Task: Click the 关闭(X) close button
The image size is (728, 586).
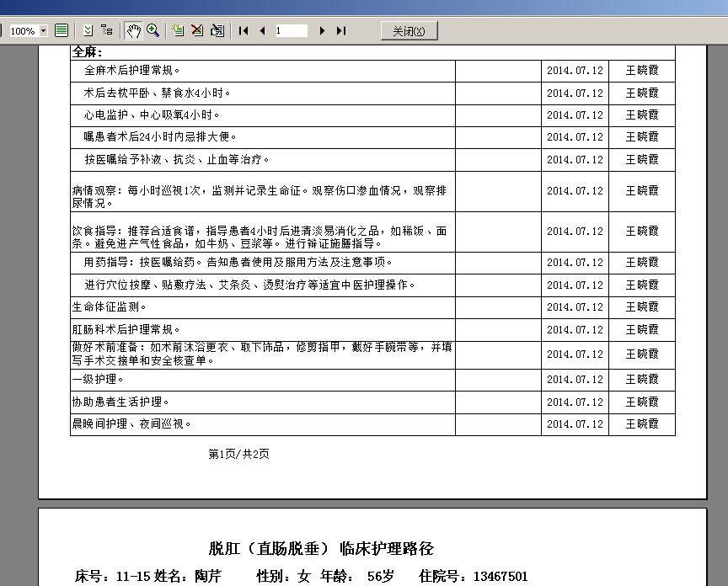Action: [409, 31]
